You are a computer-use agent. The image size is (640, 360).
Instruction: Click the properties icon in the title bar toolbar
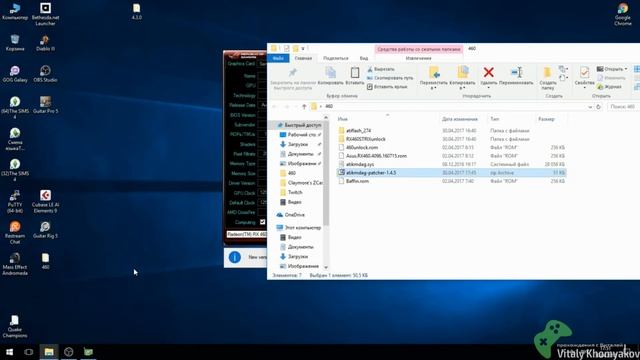[287, 48]
